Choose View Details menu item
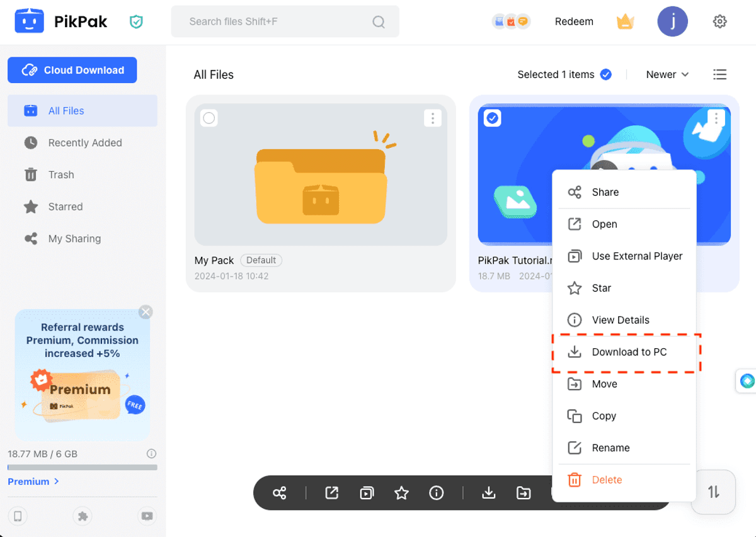The image size is (756, 537). [624, 320]
